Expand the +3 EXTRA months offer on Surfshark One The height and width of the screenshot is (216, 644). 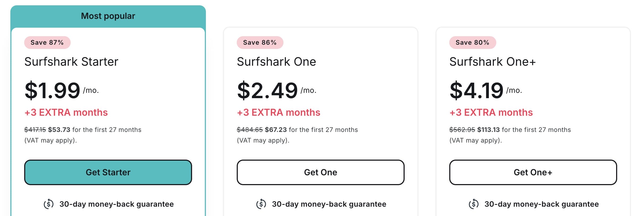click(x=278, y=113)
